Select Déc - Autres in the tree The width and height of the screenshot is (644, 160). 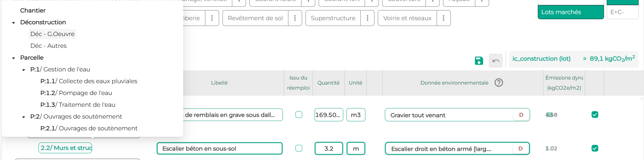pos(48,46)
